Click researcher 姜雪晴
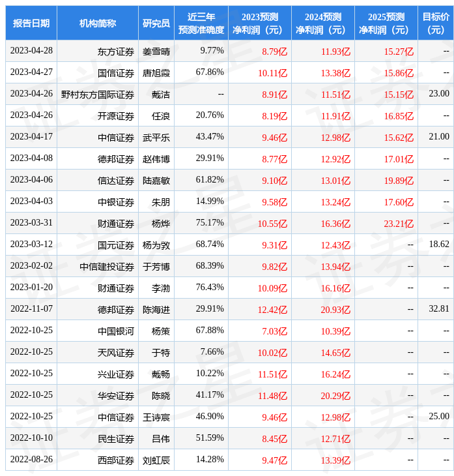 tap(156, 52)
